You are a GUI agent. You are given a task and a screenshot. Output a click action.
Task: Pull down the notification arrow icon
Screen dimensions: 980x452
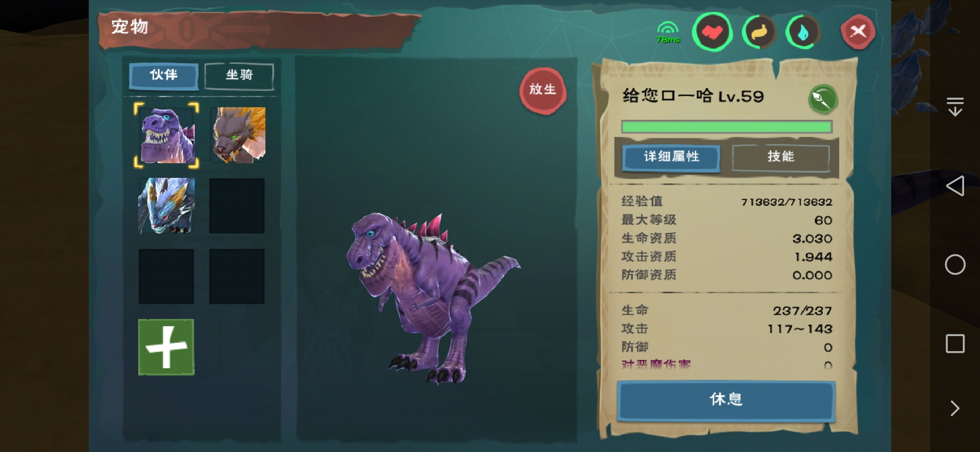955,106
